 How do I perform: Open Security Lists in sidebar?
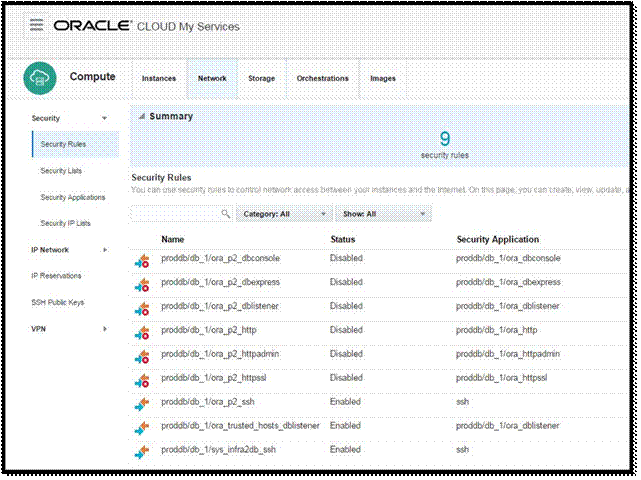coord(60,171)
